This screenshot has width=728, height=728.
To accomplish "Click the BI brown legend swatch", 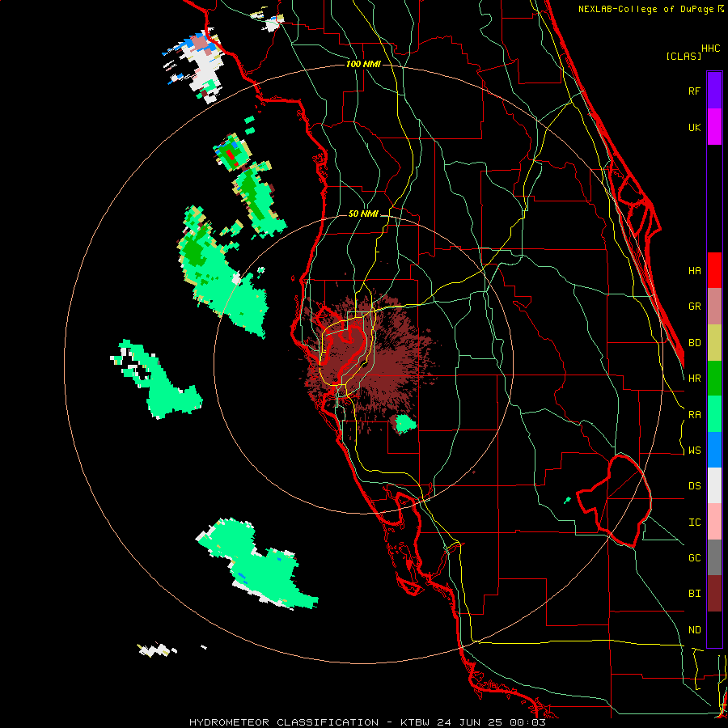I will [714, 594].
